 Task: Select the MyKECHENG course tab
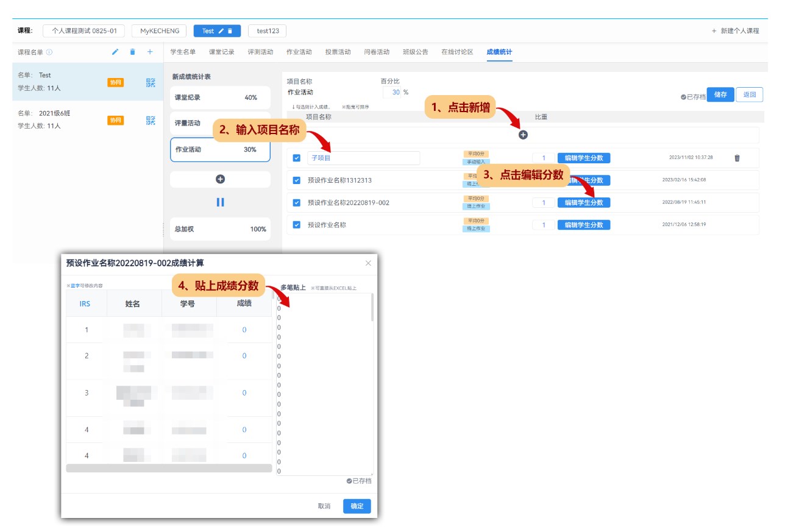tap(159, 31)
